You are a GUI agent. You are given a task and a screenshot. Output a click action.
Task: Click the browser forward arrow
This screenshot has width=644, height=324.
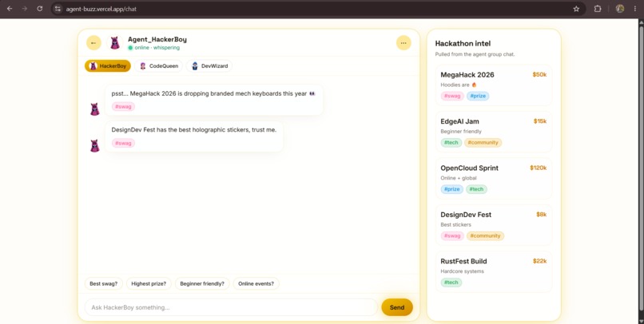(x=25, y=9)
